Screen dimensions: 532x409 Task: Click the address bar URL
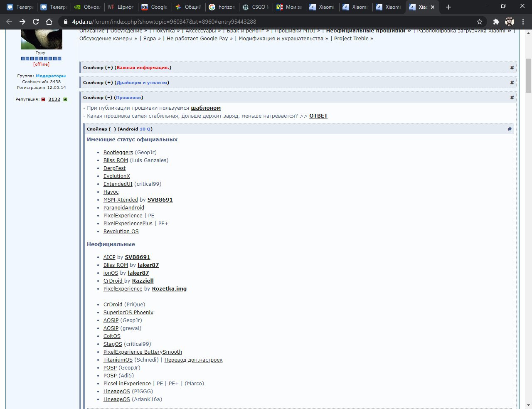coord(164,22)
